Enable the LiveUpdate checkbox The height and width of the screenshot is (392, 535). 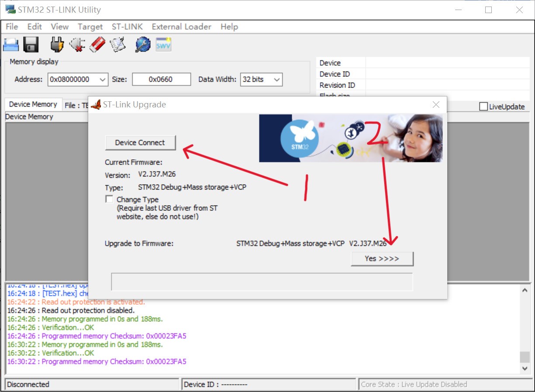[483, 107]
